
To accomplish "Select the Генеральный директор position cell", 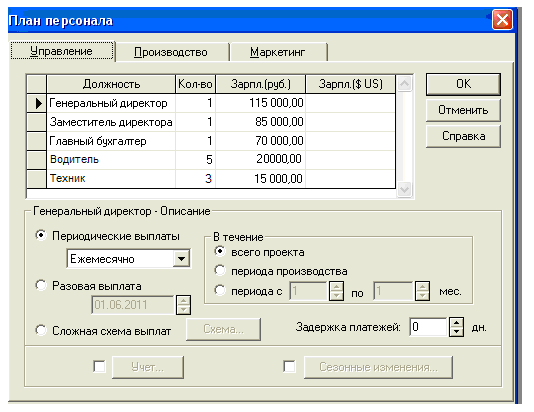I will (111, 103).
